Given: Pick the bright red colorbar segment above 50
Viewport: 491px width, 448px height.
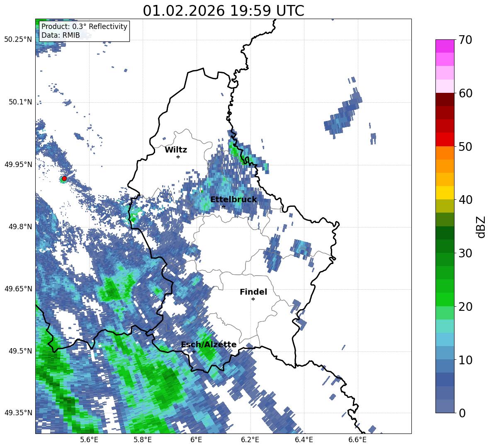Looking at the screenshot, I should 445,140.
